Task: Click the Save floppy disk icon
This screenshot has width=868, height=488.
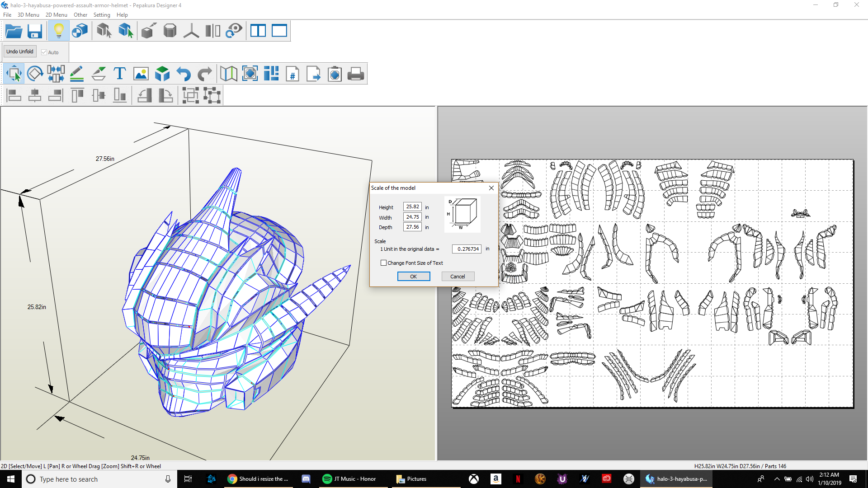Action: (x=35, y=31)
